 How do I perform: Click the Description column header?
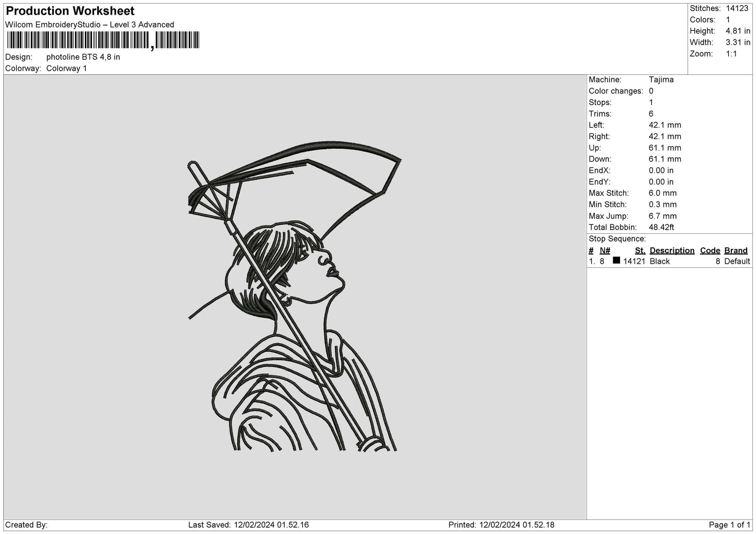pyautogui.click(x=672, y=251)
